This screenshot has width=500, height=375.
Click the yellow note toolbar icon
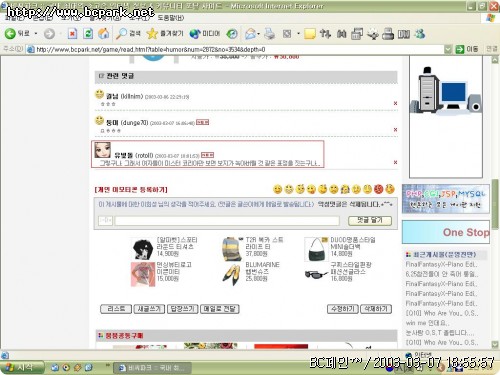(310, 34)
